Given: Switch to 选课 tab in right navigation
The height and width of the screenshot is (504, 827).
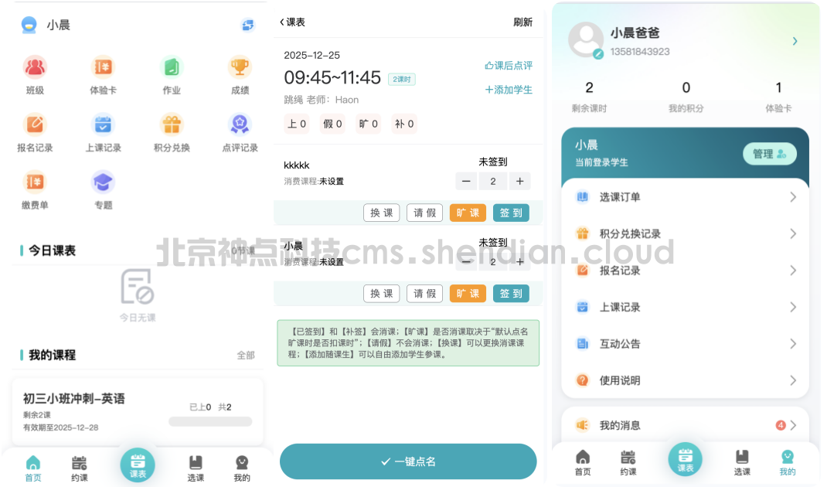Looking at the screenshot, I should pyautogui.click(x=742, y=461).
